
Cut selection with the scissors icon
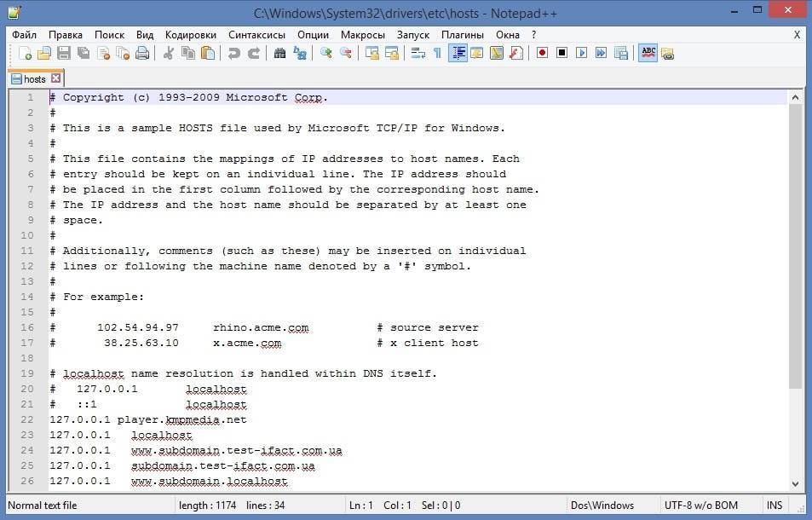click(x=169, y=53)
